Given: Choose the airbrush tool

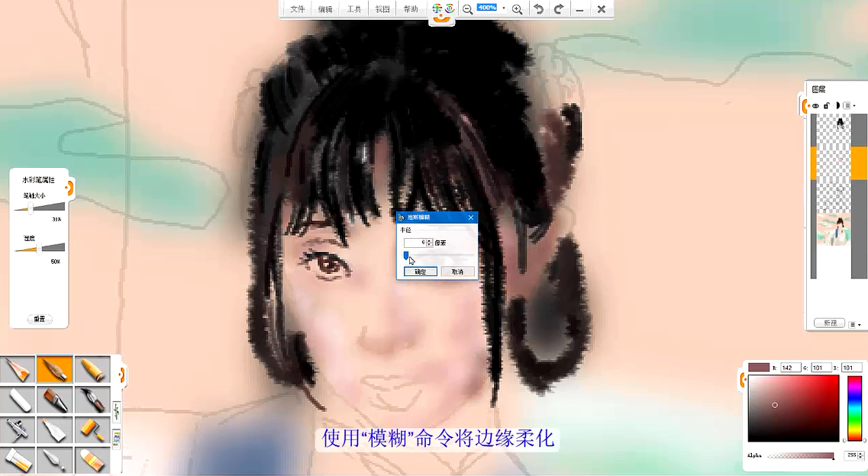Looking at the screenshot, I should 17,429.
